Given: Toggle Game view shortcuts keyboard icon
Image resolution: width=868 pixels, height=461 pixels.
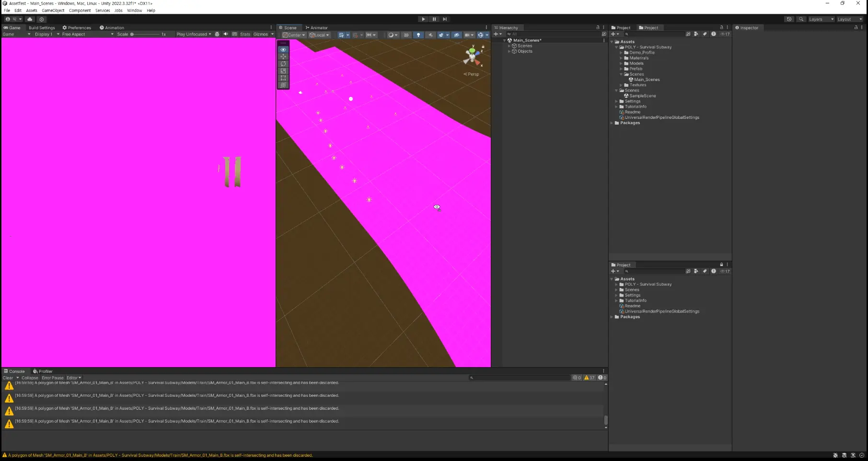Looking at the screenshot, I should 234,34.
